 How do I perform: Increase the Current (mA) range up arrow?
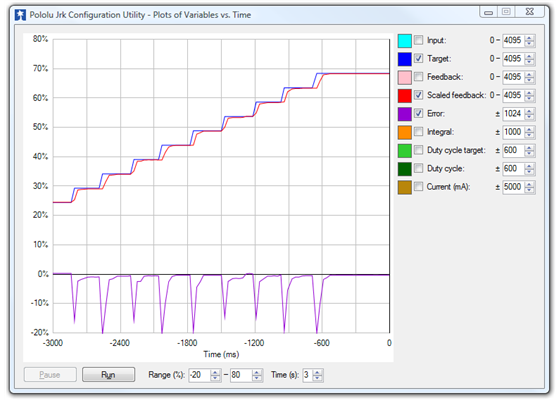tap(529, 185)
